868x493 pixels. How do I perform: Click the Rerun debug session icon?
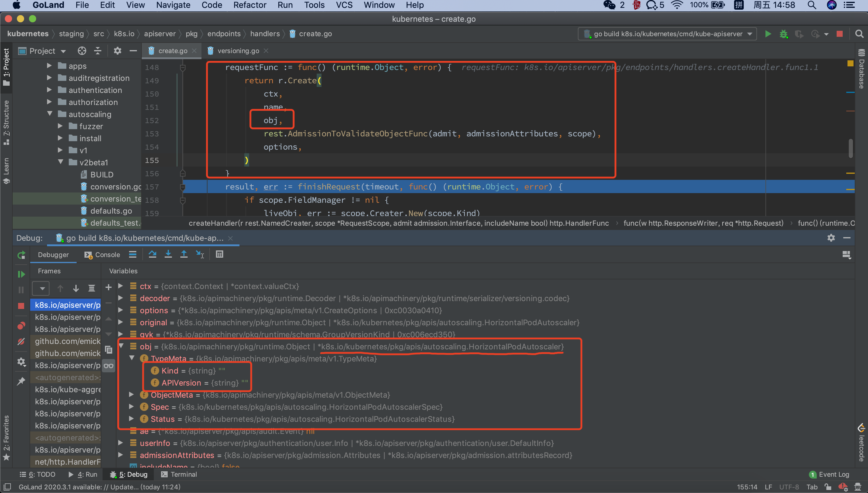click(21, 255)
